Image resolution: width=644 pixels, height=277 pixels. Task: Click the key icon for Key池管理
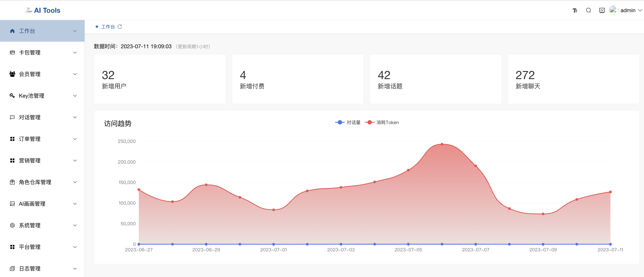[12, 96]
